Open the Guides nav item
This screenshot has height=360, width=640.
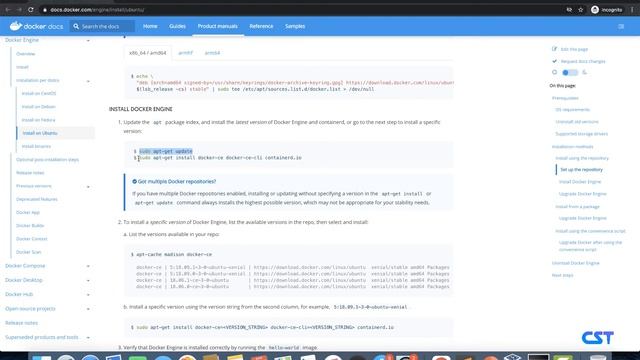tap(178, 26)
